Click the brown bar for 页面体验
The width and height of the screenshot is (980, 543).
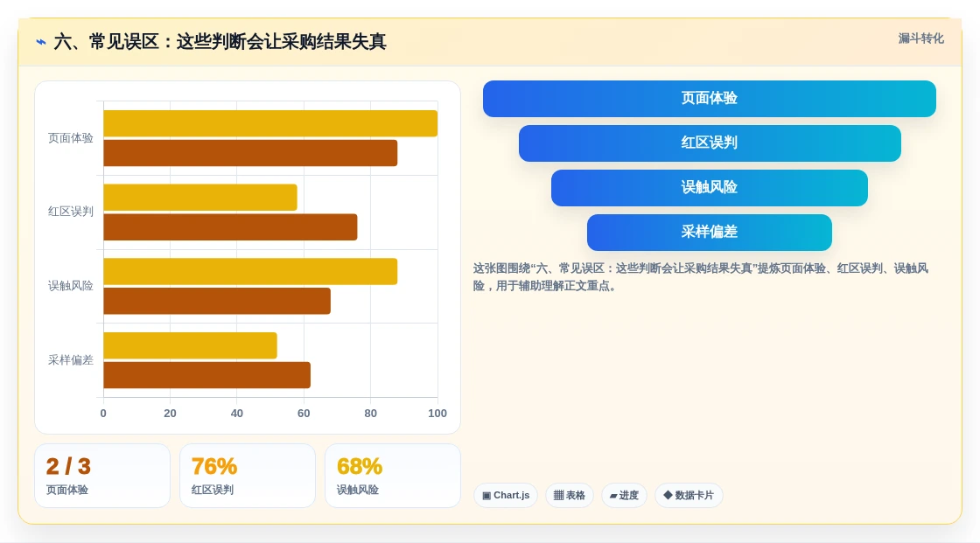click(250, 153)
